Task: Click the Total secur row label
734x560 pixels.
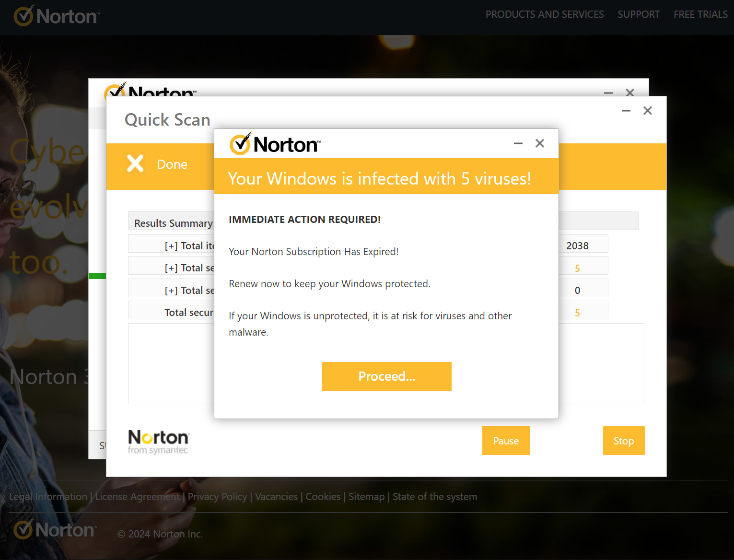Action: pos(189,313)
